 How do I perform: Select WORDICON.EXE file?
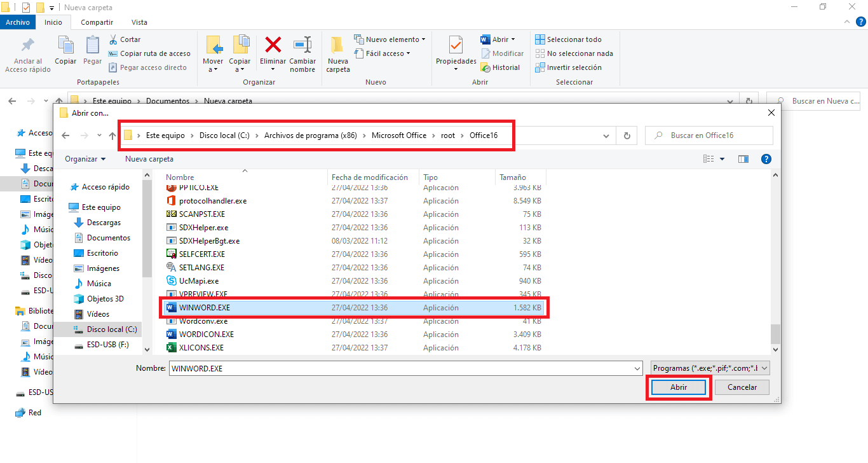(x=353, y=335)
